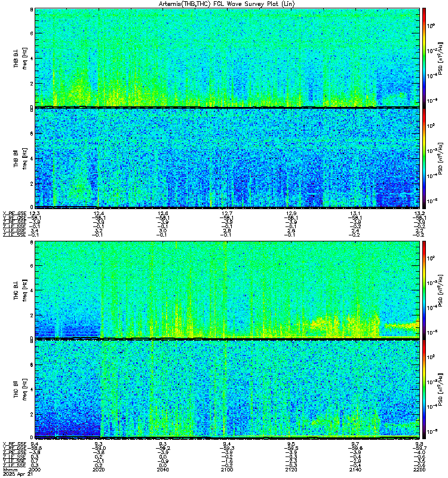
Task: Click the THC B⊥ freq [Hz] axis label
Action: tap(20, 290)
